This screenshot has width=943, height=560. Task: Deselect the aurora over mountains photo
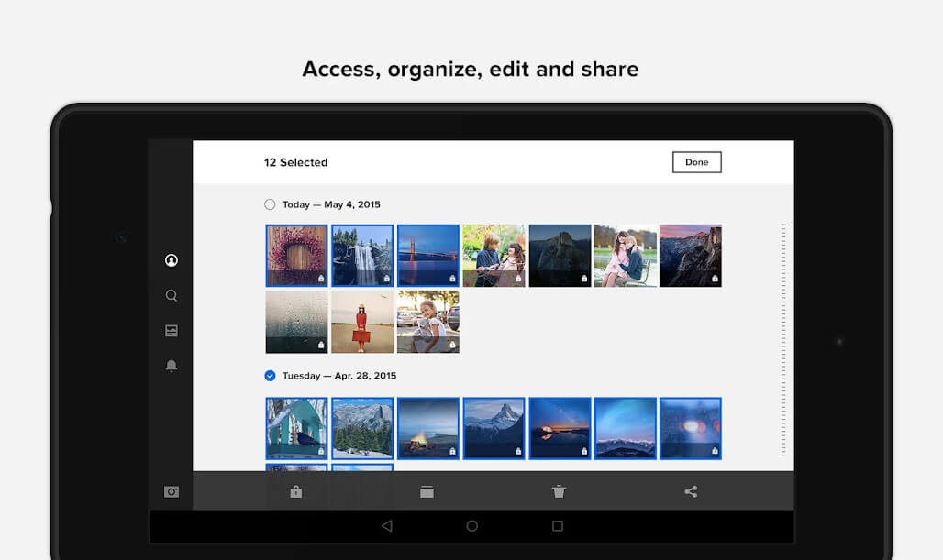[x=626, y=428]
